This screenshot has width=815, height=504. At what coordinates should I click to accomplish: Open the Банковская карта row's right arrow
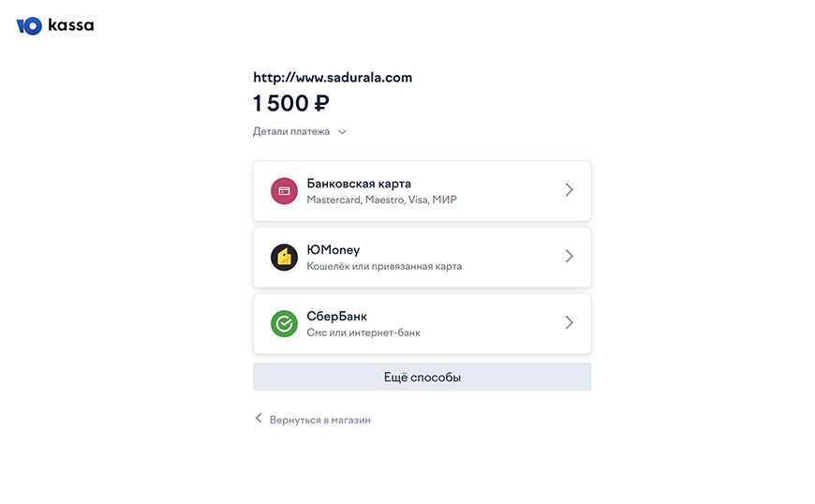(569, 190)
